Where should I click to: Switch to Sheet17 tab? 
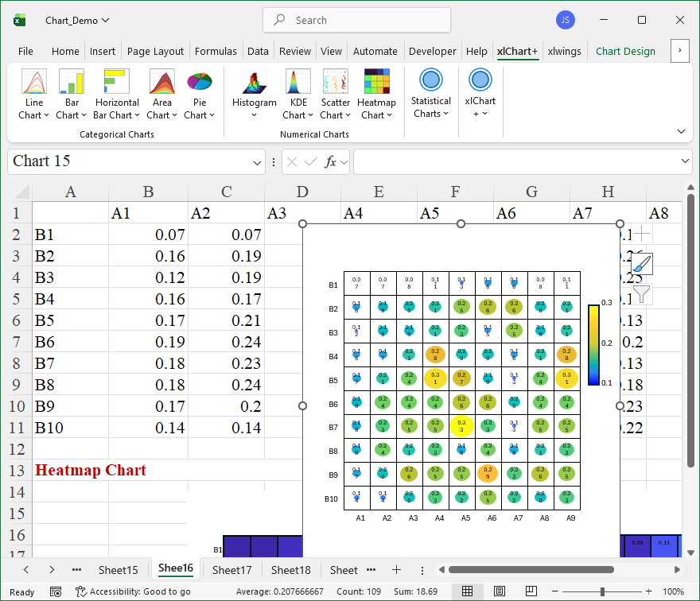(x=231, y=570)
